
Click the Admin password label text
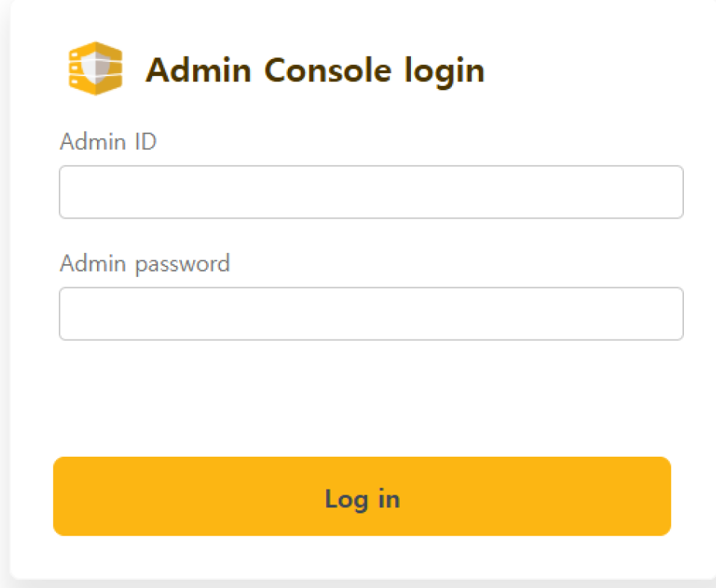(145, 263)
